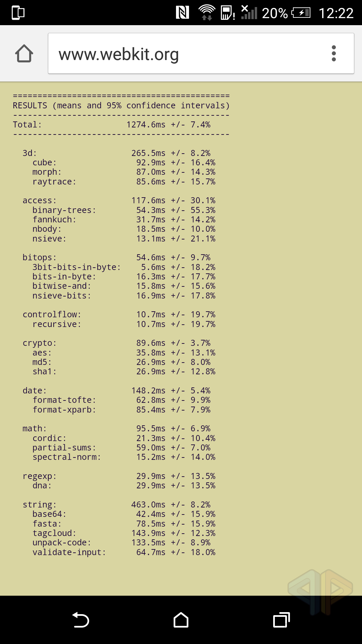Tap the NFC status icon
Viewport: 362px width, 644px height.
(182, 13)
